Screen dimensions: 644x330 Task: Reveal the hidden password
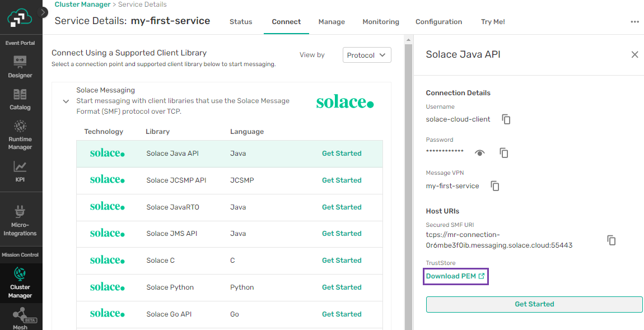pyautogui.click(x=479, y=153)
